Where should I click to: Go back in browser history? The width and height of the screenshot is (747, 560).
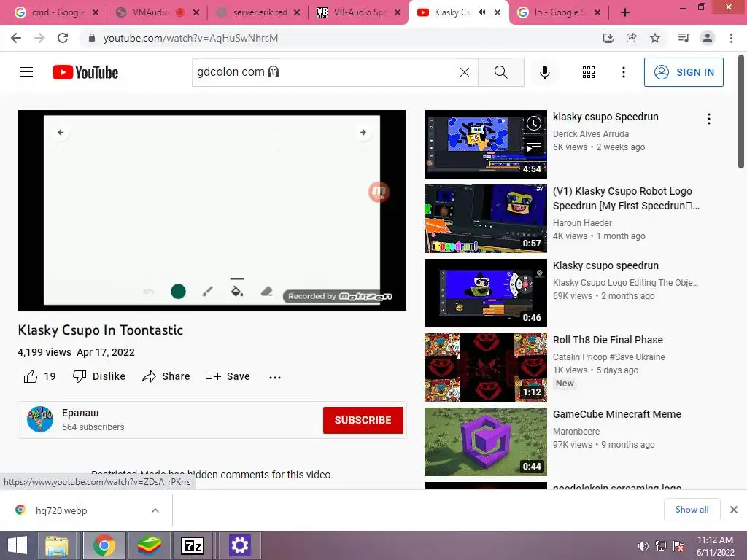point(16,38)
